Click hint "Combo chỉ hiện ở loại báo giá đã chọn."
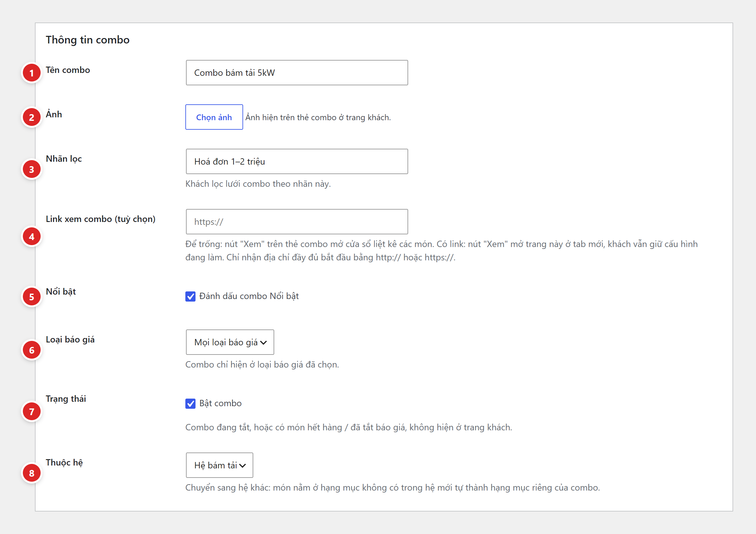This screenshot has width=756, height=534. [262, 365]
